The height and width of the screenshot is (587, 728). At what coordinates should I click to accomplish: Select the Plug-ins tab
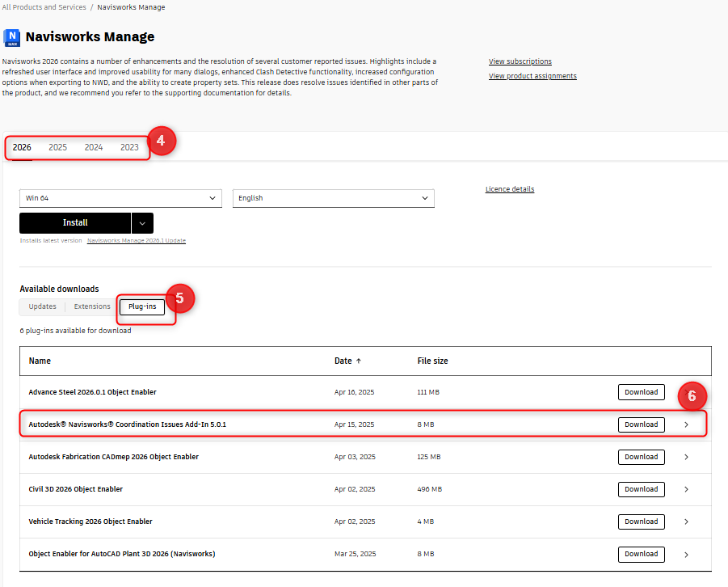(x=141, y=306)
